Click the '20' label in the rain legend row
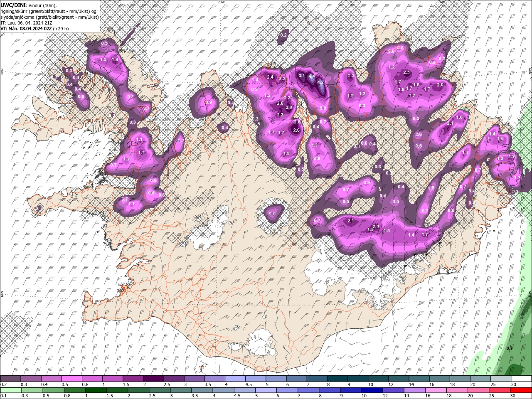 pos(470,396)
